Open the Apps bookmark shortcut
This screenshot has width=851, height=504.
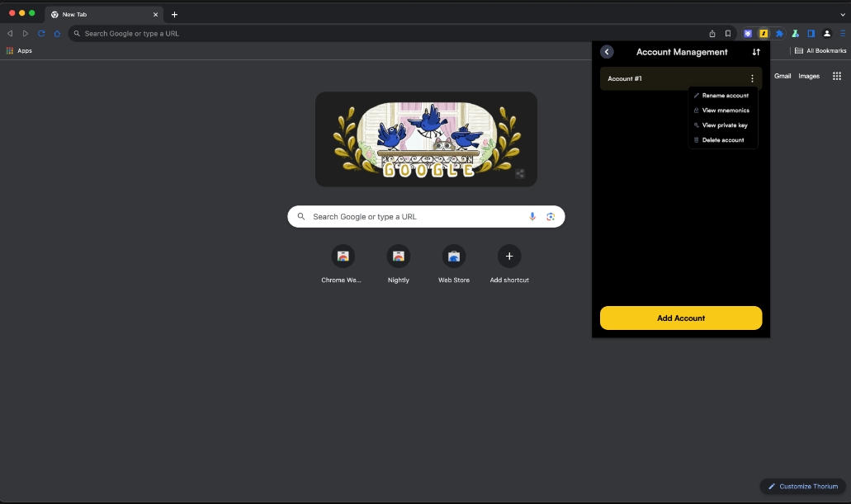pos(19,50)
